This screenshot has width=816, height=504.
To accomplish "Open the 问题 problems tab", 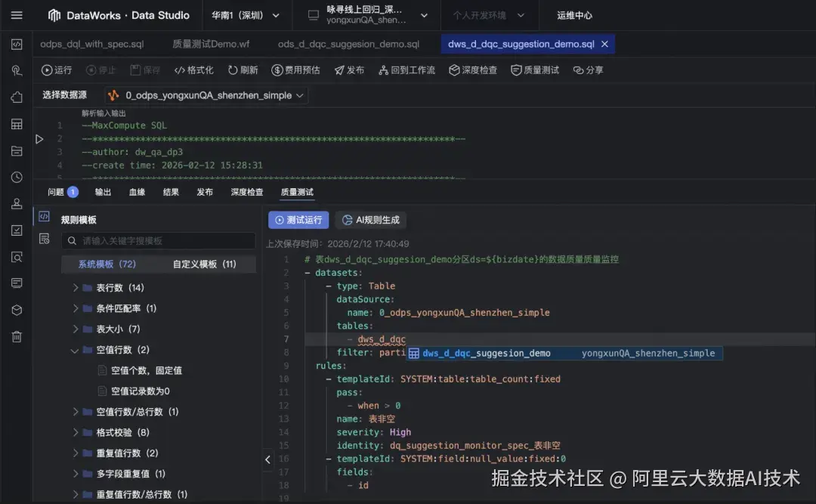I will 63,192.
